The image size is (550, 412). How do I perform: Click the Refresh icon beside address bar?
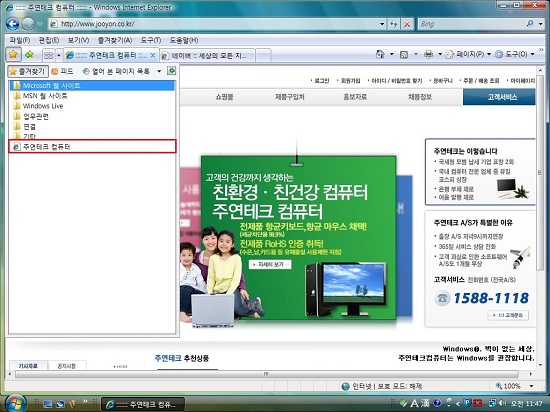click(x=394, y=24)
